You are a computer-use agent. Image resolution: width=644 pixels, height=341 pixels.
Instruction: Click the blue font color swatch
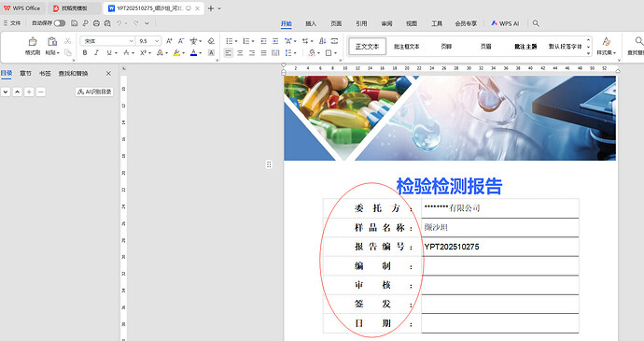coord(193,52)
